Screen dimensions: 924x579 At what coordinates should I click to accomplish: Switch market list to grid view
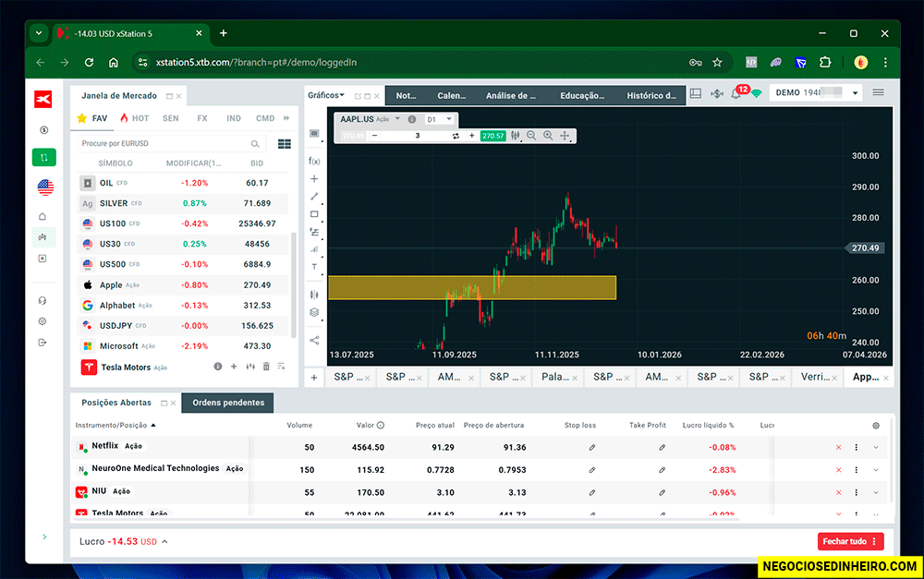click(284, 144)
